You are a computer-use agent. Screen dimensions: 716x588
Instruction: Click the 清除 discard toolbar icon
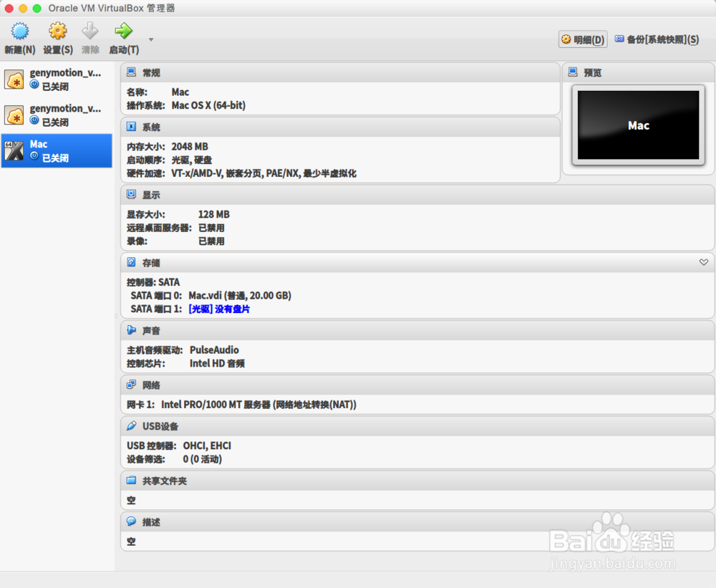89,31
